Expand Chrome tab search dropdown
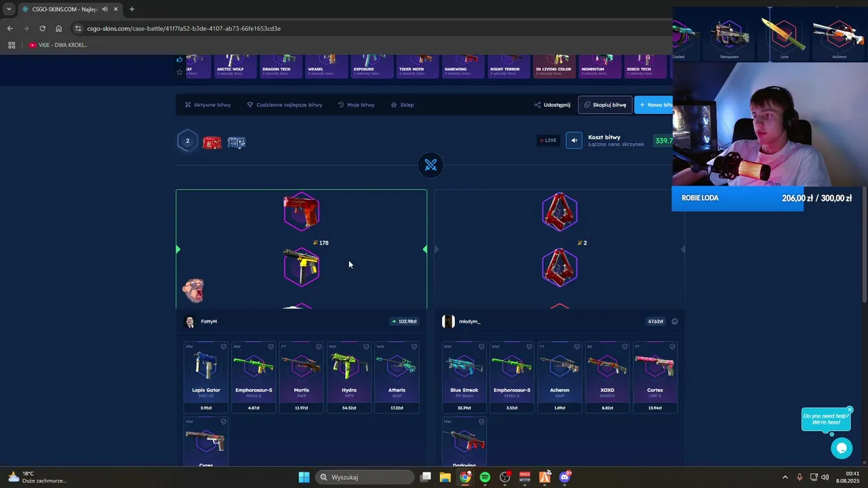The image size is (868, 488). 9,9
